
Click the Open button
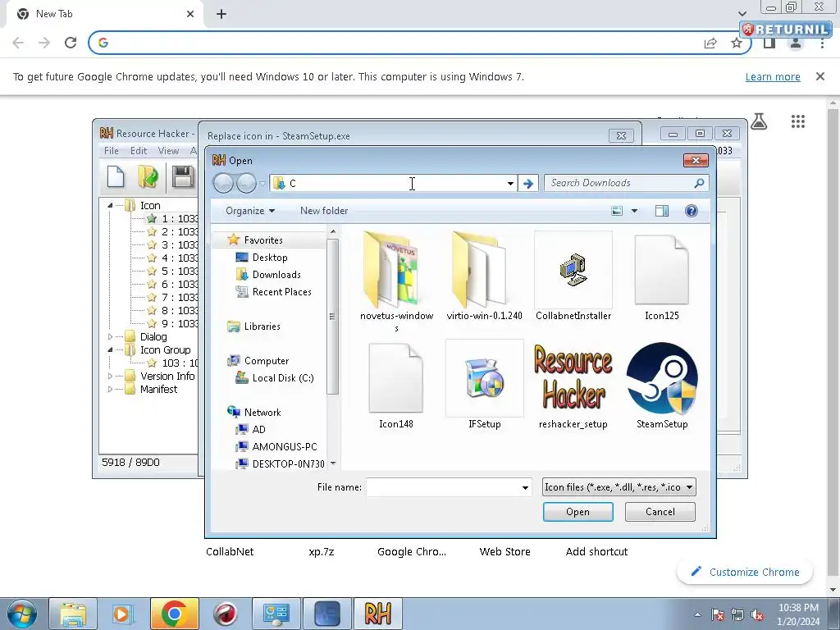point(577,512)
